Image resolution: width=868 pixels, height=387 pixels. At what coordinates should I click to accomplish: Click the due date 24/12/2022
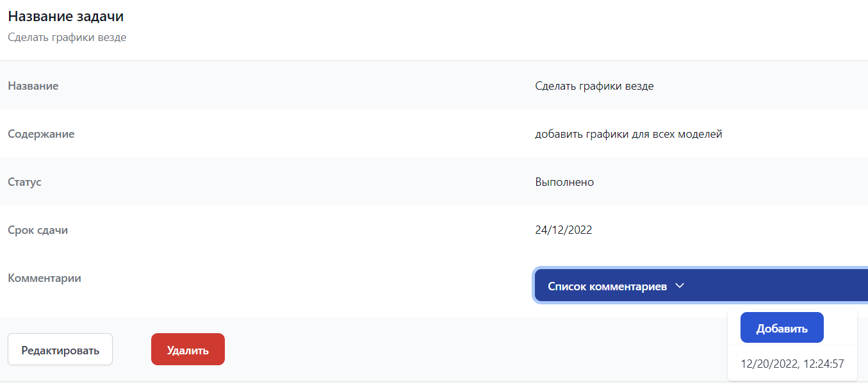[x=563, y=229]
